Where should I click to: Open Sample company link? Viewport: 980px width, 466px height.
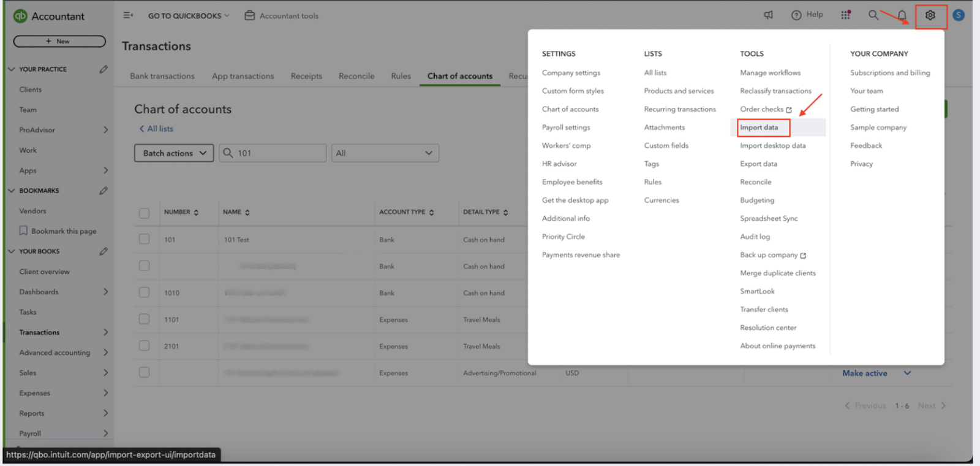pyautogui.click(x=878, y=128)
